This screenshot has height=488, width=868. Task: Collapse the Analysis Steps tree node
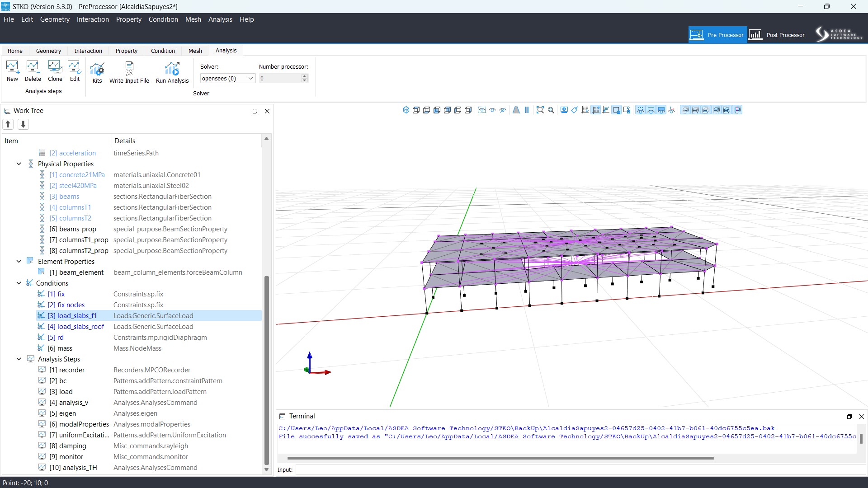19,359
